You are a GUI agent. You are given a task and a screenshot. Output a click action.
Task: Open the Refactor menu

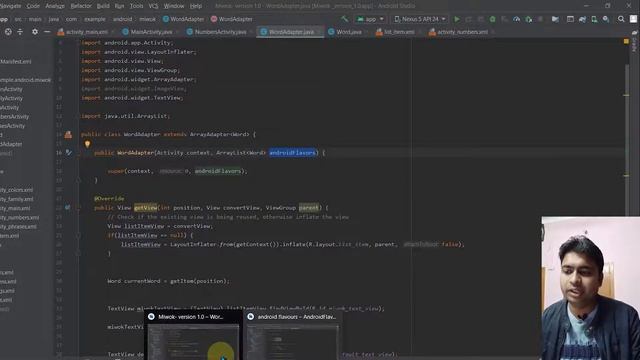coord(81,6)
